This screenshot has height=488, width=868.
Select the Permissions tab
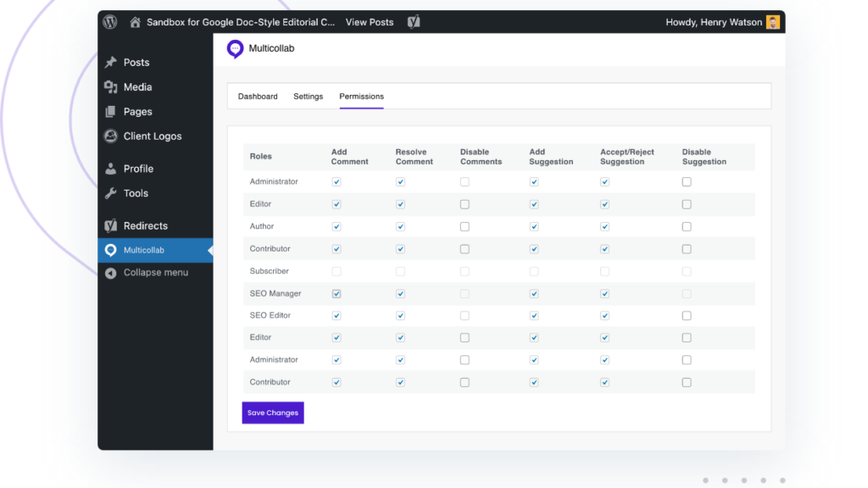point(361,97)
